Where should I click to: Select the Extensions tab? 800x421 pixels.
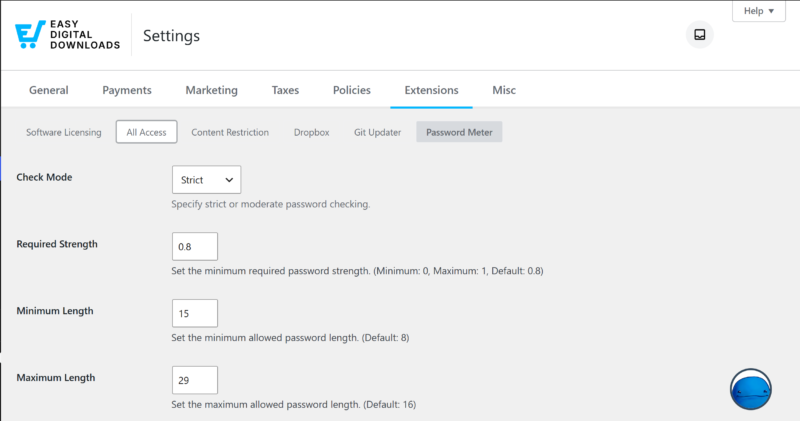click(x=431, y=90)
